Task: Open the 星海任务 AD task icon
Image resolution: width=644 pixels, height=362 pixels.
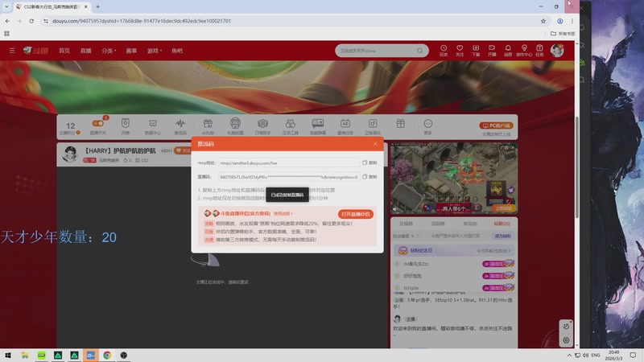Action: coord(345,126)
